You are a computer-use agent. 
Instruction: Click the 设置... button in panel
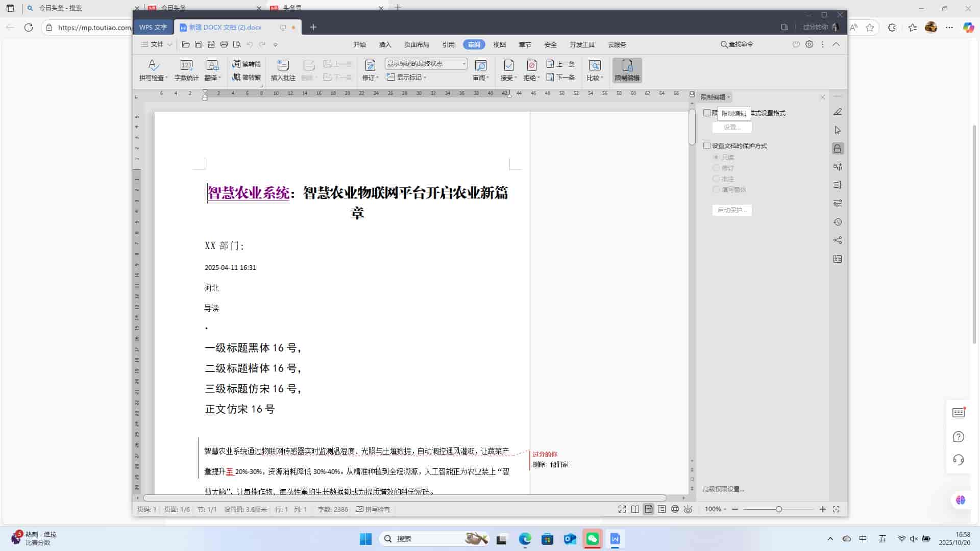(x=732, y=127)
